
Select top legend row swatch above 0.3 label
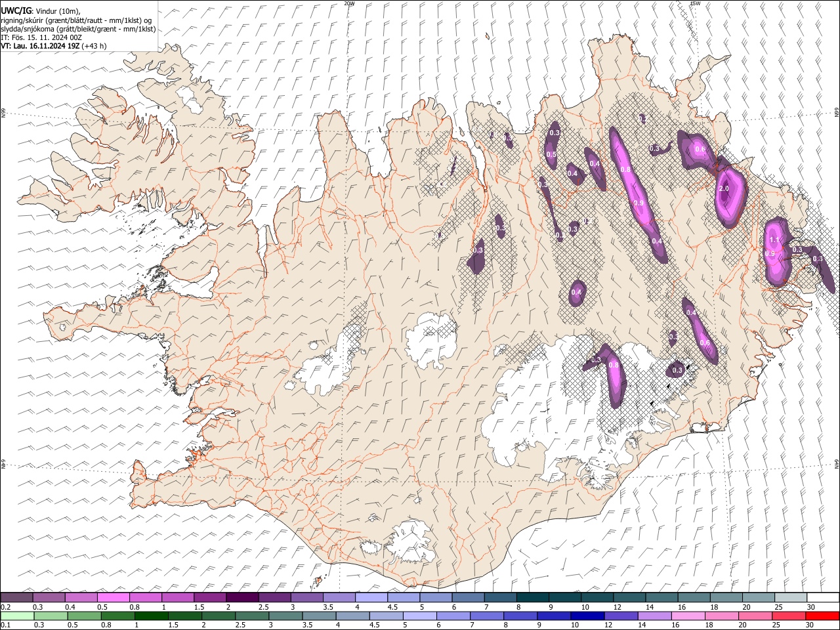49,597
